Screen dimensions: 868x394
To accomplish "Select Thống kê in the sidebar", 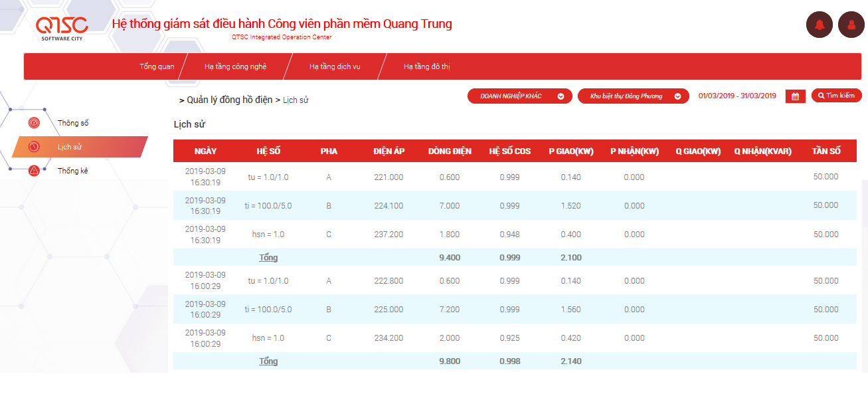I will [x=73, y=171].
